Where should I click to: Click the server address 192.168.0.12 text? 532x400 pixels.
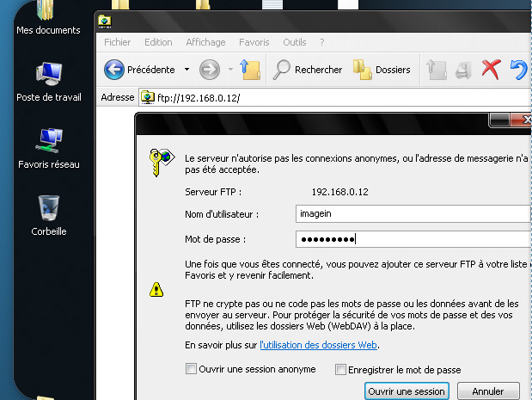340,192
